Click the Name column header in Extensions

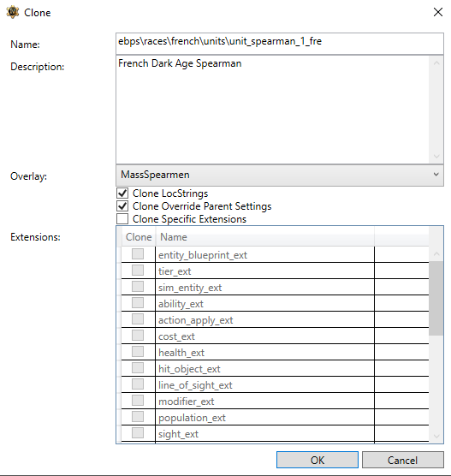(x=264, y=237)
